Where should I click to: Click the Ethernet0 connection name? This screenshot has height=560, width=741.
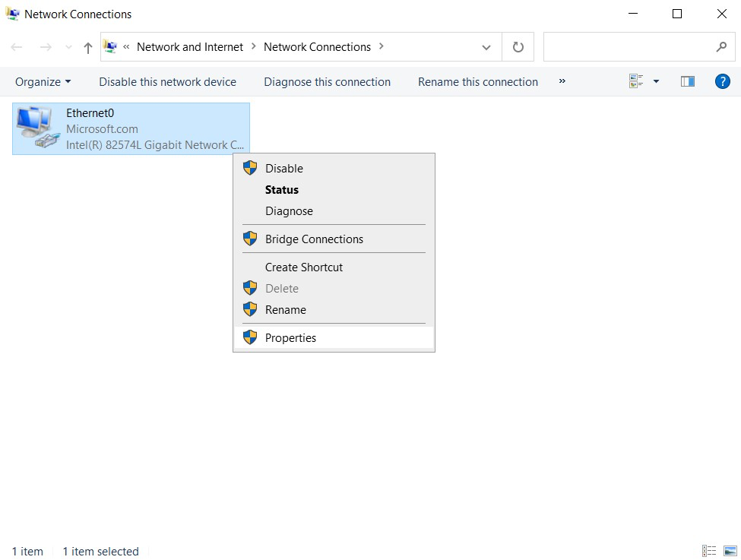tap(90, 113)
